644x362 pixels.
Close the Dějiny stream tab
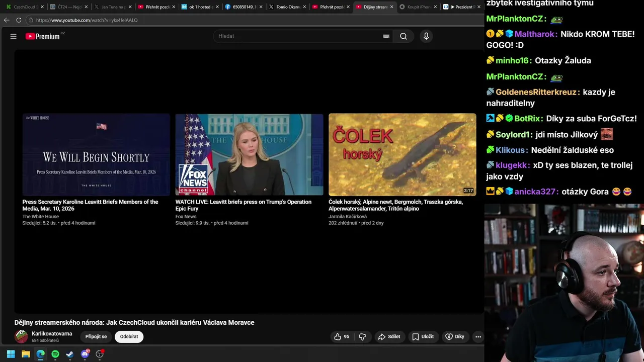pyautogui.click(x=391, y=7)
